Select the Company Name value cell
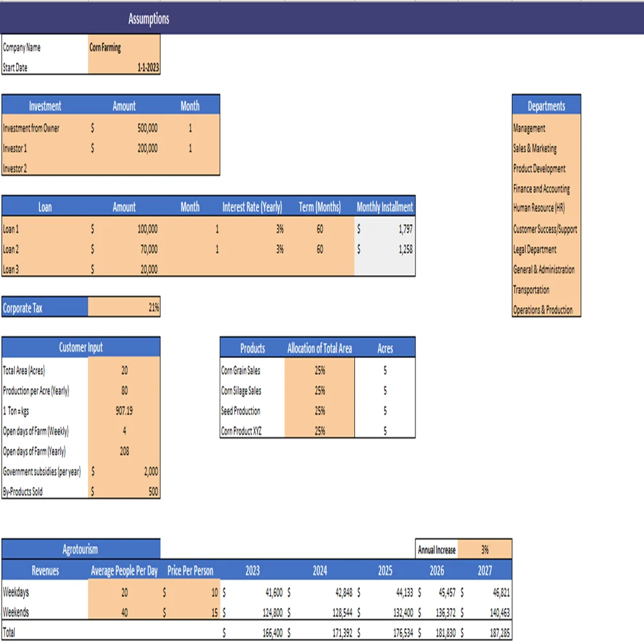644x644 pixels. pyautogui.click(x=124, y=47)
